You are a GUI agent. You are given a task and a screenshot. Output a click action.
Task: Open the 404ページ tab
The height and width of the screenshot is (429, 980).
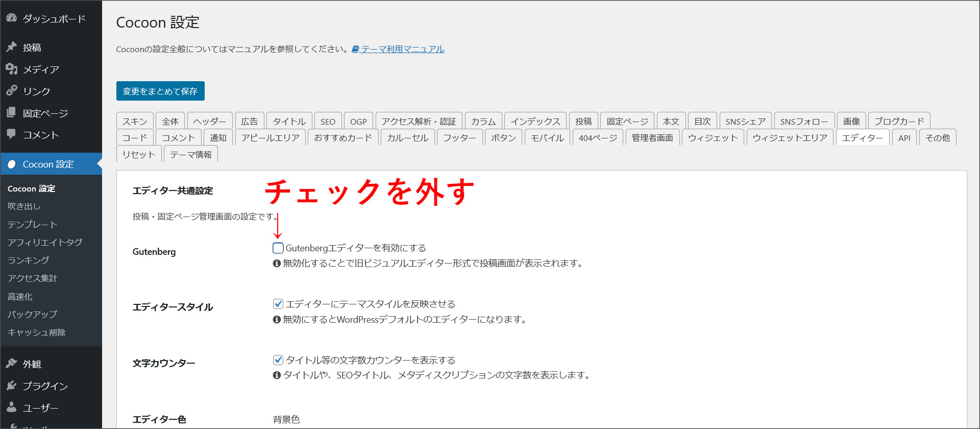[598, 137]
